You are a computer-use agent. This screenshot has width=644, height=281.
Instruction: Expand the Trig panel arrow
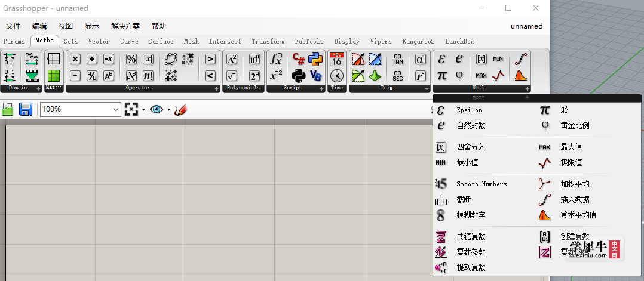(x=427, y=89)
